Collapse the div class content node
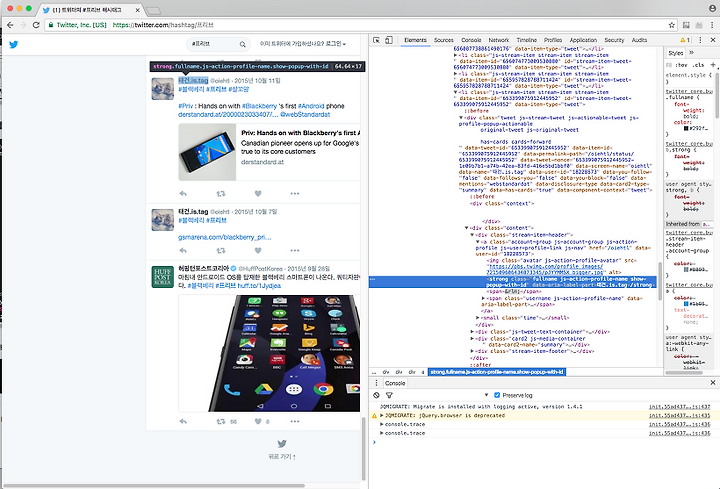The image size is (720, 489). coord(467,228)
